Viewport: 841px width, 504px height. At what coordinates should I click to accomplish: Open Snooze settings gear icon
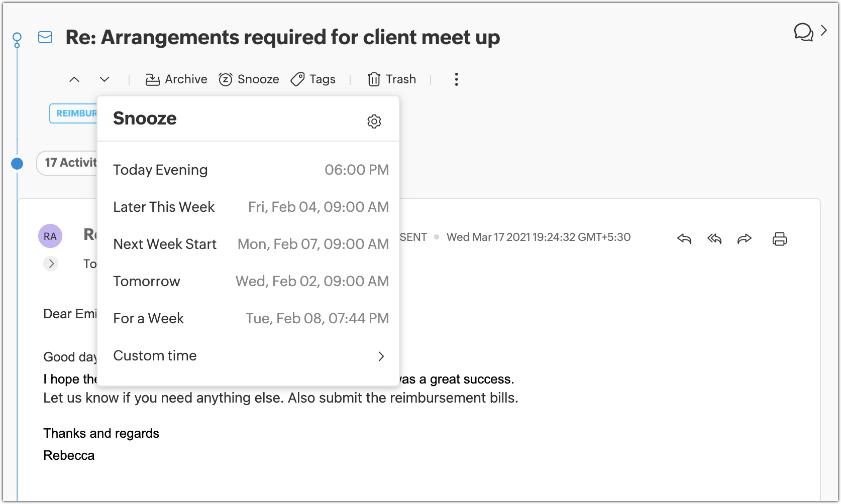[374, 121]
